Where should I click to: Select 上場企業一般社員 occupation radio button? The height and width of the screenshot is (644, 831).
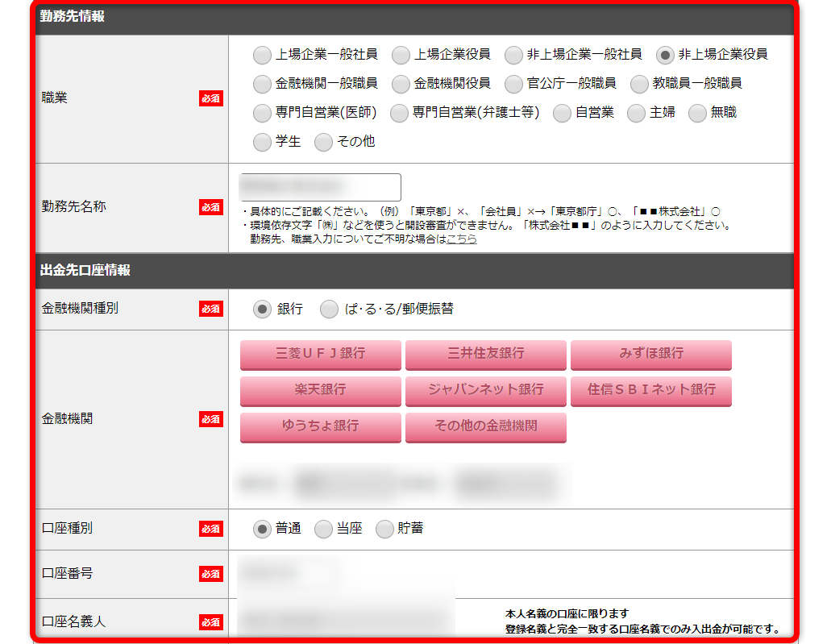point(262,55)
